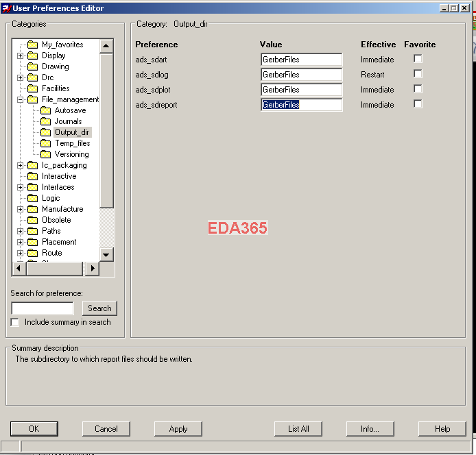Click the Paths folder icon

click(32, 231)
